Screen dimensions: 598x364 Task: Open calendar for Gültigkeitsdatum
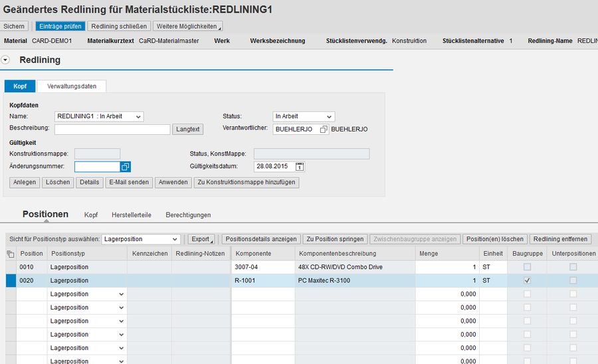pyautogui.click(x=300, y=167)
